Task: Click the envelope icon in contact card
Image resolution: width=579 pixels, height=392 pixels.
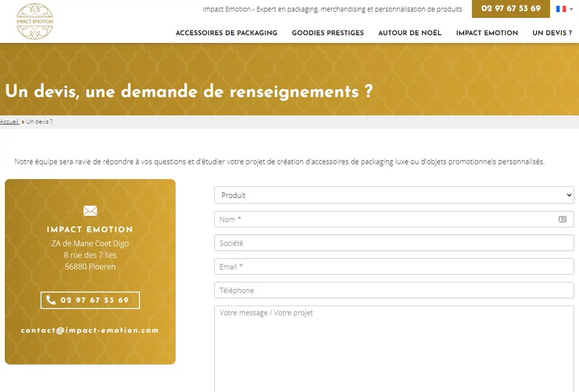Action: point(90,211)
